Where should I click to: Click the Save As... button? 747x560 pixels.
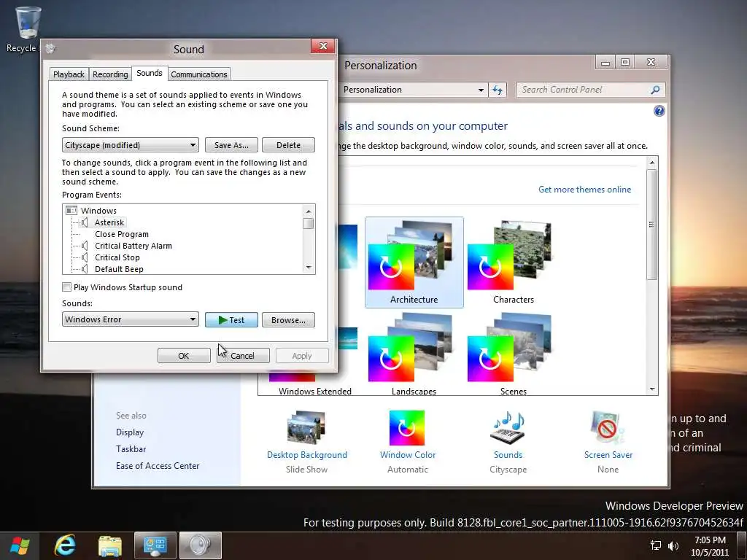pos(231,145)
